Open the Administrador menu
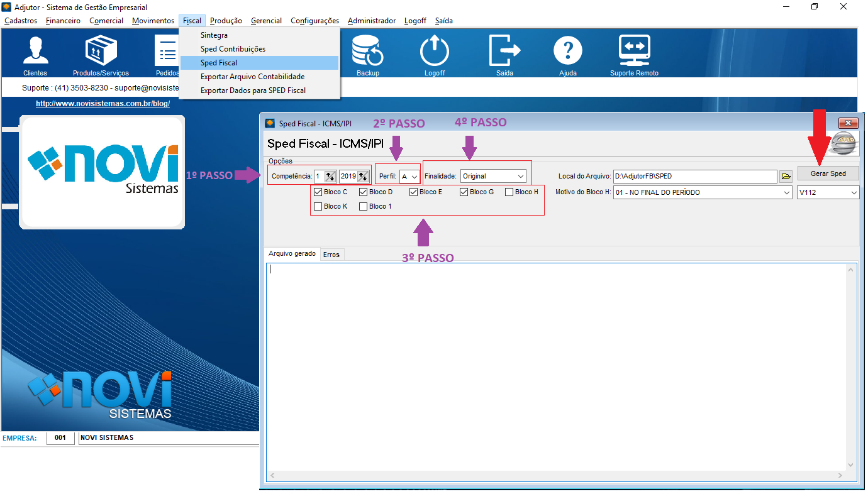 372,21
